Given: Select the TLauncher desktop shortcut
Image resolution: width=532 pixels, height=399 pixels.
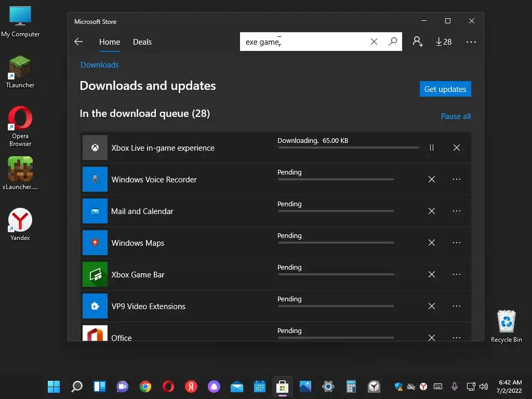Looking at the screenshot, I should click(20, 72).
